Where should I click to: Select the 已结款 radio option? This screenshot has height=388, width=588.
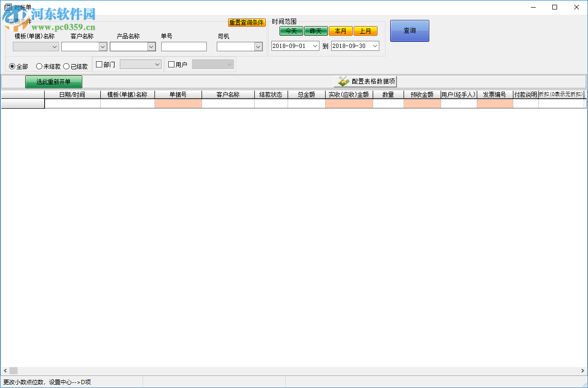pyautogui.click(x=66, y=66)
